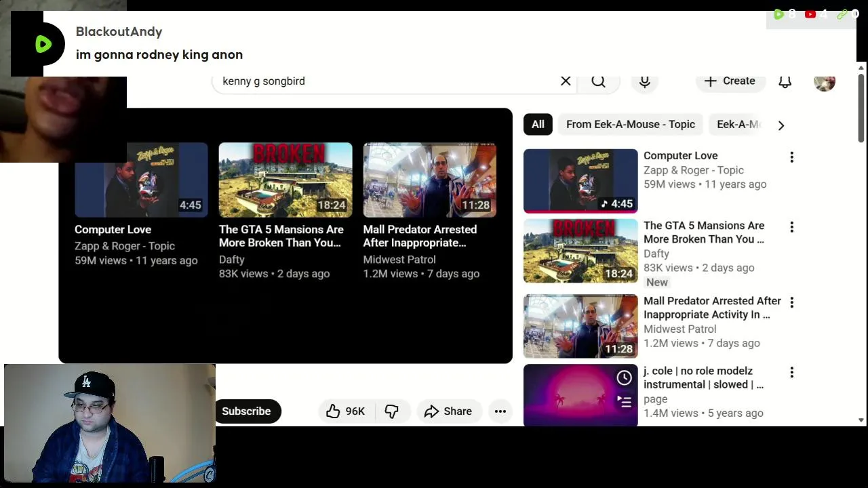Click scrollbar up arrow at top
The height and width of the screenshot is (488, 868).
click(x=861, y=68)
